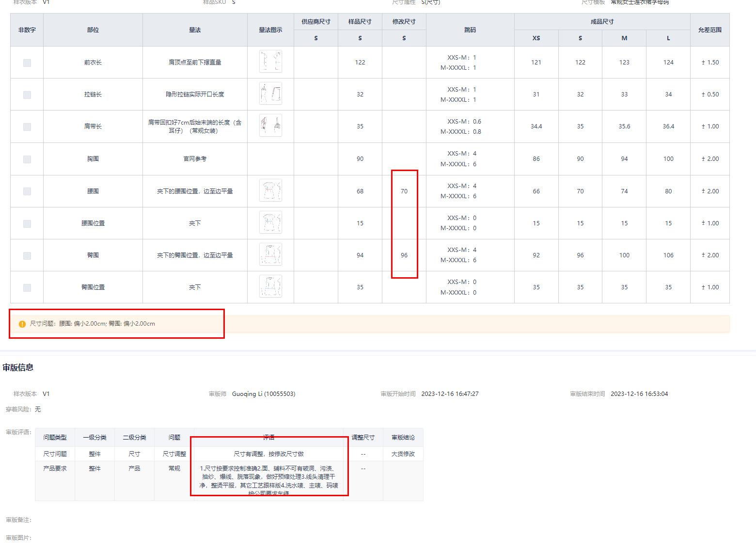Click the orange size-issue warning icon

click(22, 324)
